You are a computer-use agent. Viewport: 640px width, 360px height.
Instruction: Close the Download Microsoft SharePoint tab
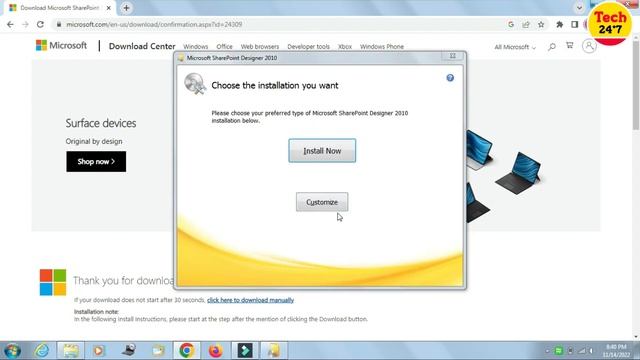pyautogui.click(x=109, y=8)
